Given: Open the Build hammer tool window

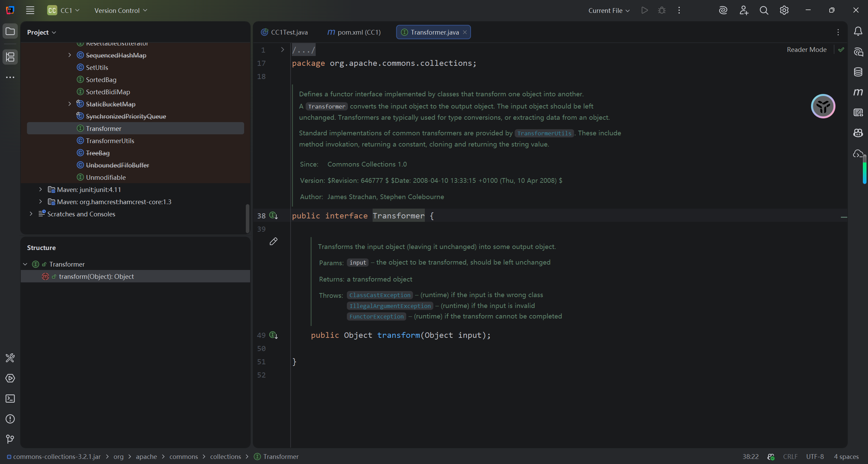Looking at the screenshot, I should click(x=10, y=358).
